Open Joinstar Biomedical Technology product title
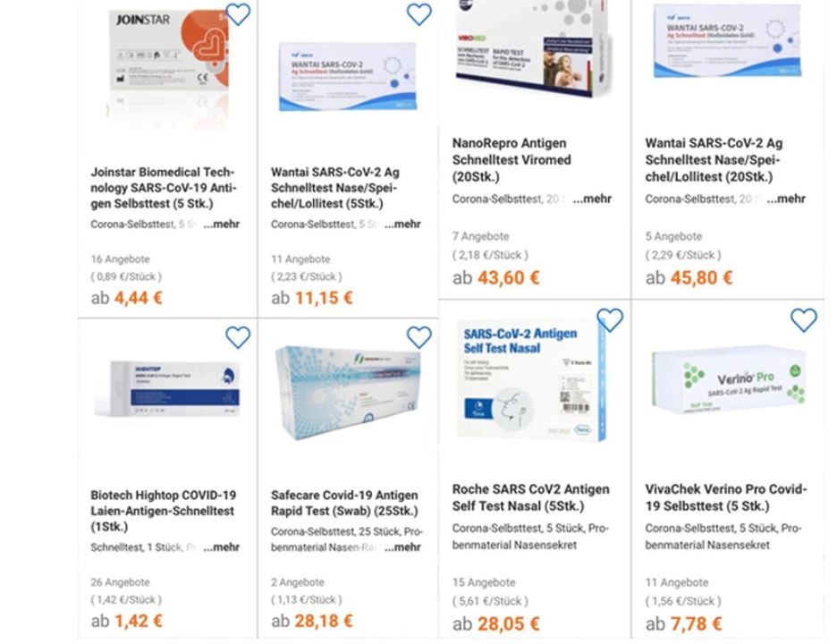 click(164, 188)
